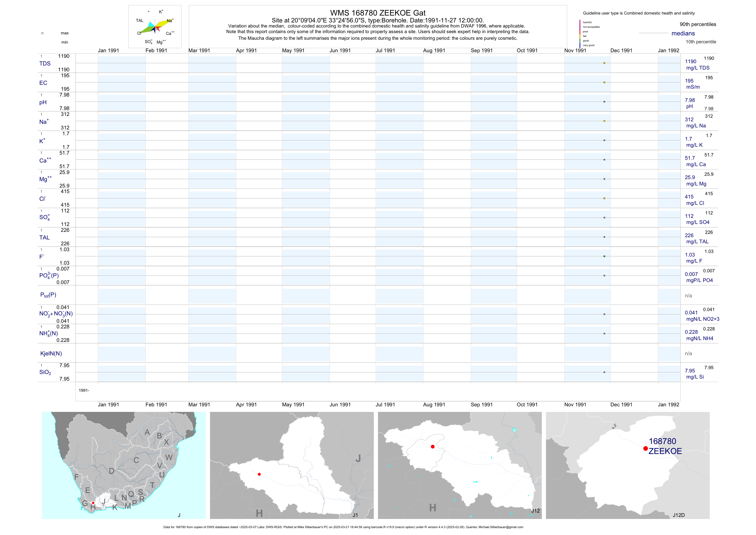Click the Nov 1991 top axis label
The height and width of the screenshot is (535, 756).
[x=575, y=50]
